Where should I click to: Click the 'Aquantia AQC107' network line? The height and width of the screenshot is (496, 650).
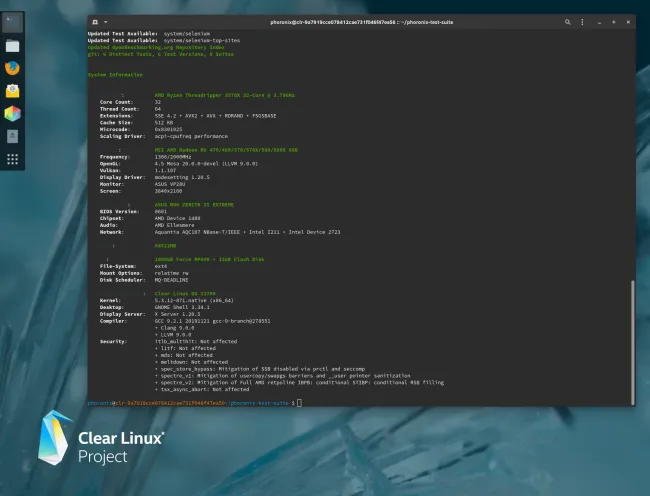tap(247, 232)
